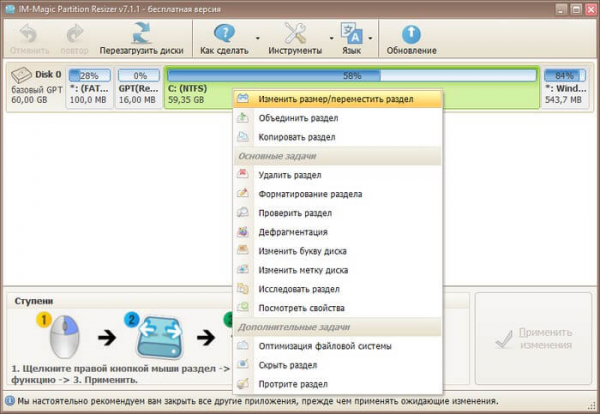Click red icon beside Удалить раздел

[x=243, y=174]
